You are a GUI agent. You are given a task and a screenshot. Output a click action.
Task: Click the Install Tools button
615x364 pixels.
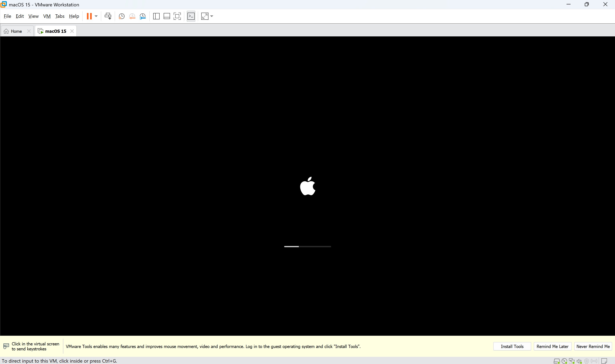click(512, 346)
